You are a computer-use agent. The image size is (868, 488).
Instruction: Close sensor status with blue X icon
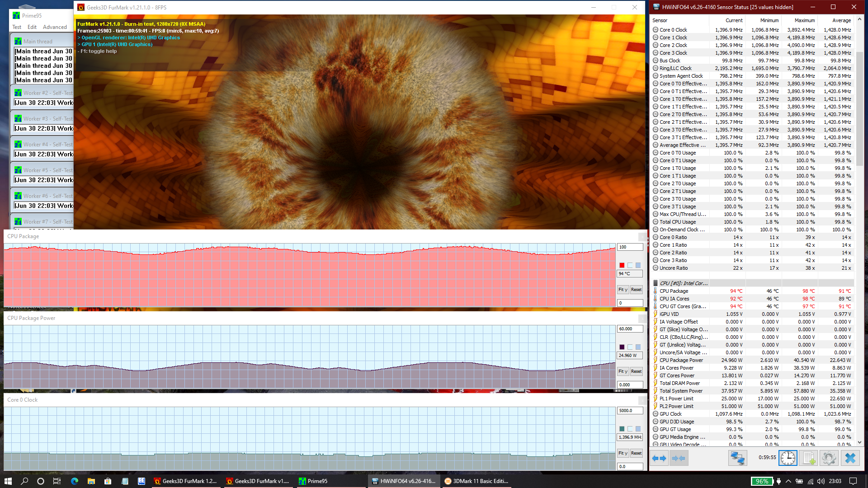(x=850, y=458)
